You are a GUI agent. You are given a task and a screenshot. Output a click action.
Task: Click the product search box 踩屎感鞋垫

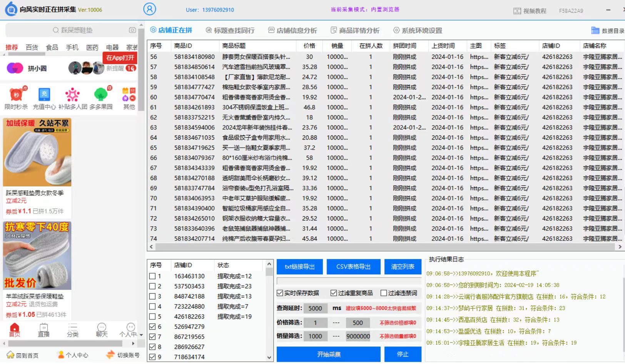72,30
